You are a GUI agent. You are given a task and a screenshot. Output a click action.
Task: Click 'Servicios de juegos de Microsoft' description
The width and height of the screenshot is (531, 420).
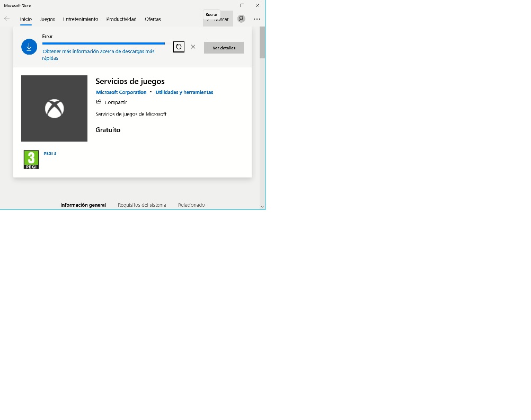tap(131, 114)
